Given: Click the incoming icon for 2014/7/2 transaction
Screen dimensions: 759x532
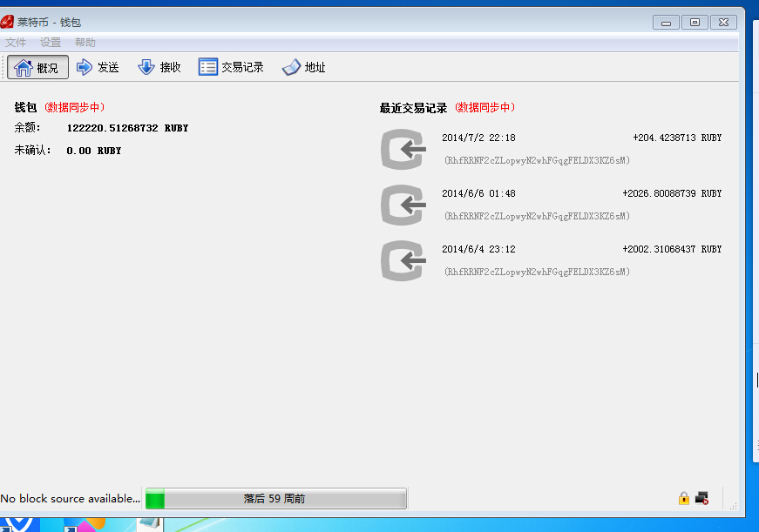Looking at the screenshot, I should point(403,149).
